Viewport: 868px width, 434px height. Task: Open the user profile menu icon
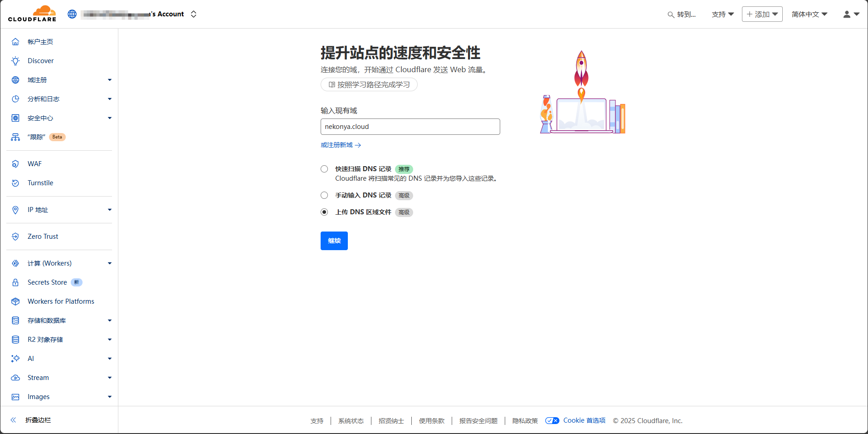click(851, 15)
